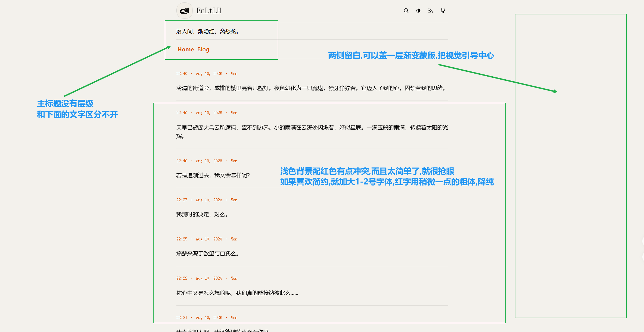The width and height of the screenshot is (644, 332).
Task: Select the Home nav tab
Action: tap(185, 49)
